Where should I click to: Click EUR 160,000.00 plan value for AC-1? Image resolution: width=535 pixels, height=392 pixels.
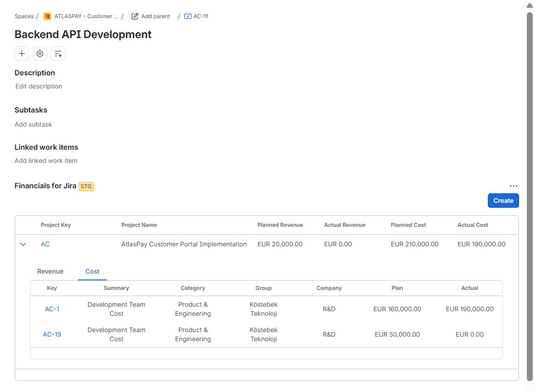(397, 309)
